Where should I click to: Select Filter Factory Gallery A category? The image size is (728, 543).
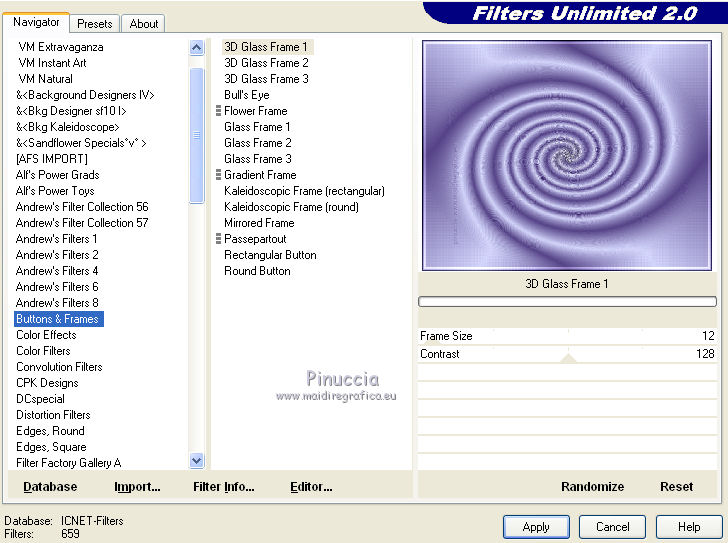[x=69, y=463]
